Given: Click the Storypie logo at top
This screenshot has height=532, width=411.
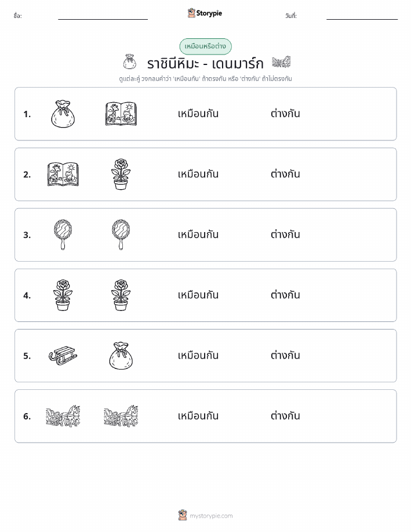Looking at the screenshot, I should pyautogui.click(x=205, y=13).
